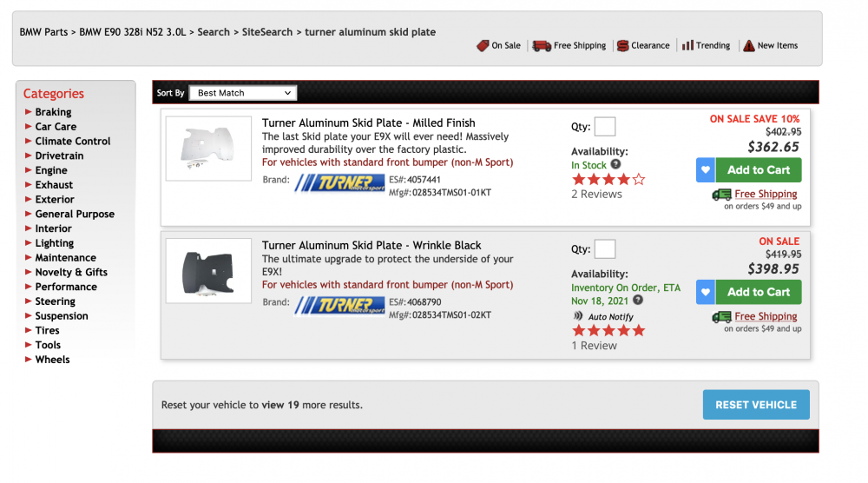Add Milled Finish plate to wishlist heart
The height and width of the screenshot is (483, 868).
[x=706, y=170]
